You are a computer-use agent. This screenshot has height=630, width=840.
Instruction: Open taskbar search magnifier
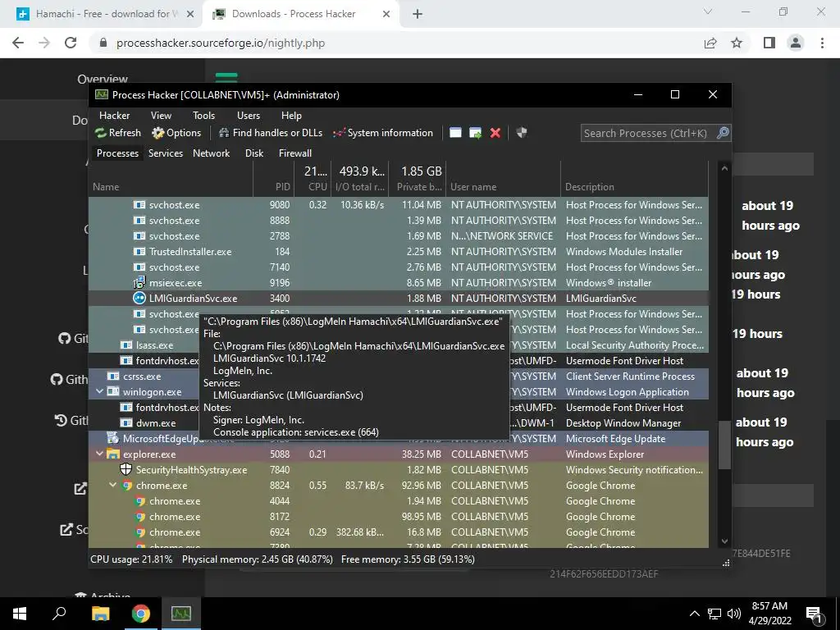click(x=59, y=614)
